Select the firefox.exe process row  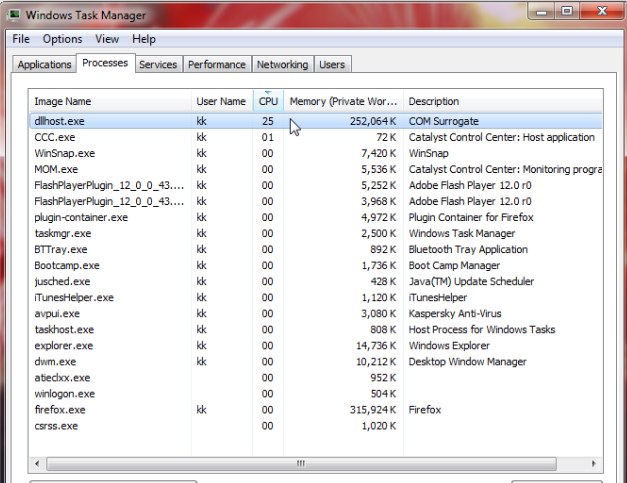click(60, 410)
